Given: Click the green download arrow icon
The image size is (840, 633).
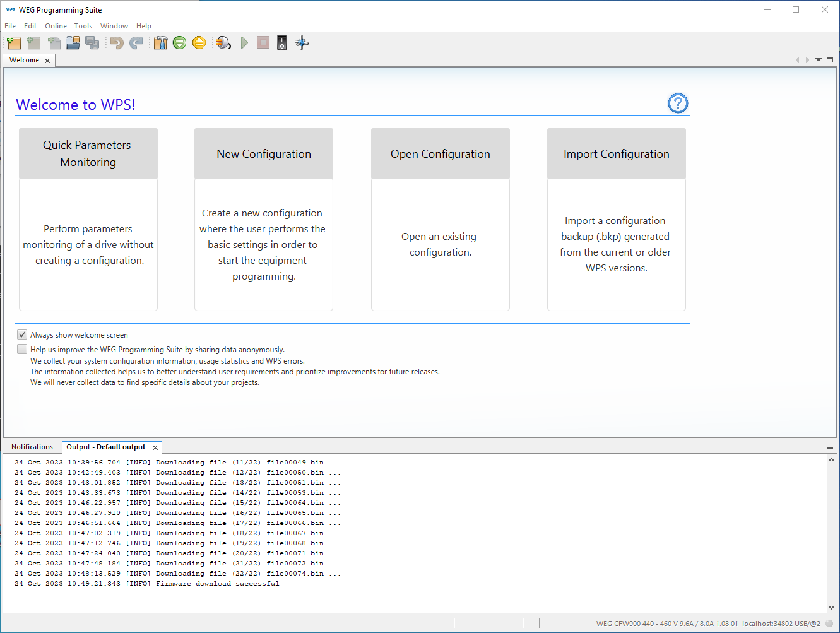Looking at the screenshot, I should point(180,43).
